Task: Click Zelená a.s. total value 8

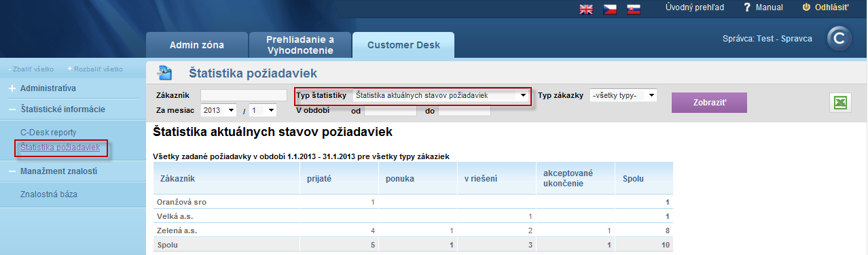Action: pyautogui.click(x=668, y=231)
